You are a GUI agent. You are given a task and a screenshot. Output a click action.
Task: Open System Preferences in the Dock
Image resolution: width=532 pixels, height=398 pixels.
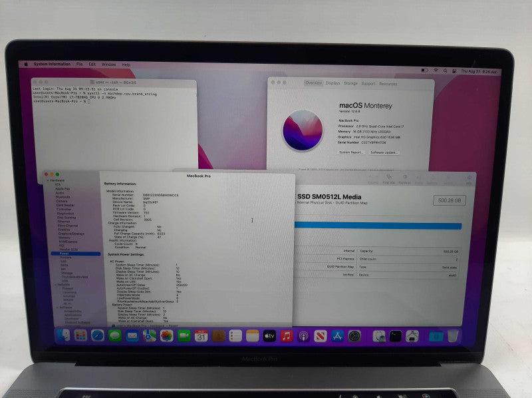click(354, 336)
